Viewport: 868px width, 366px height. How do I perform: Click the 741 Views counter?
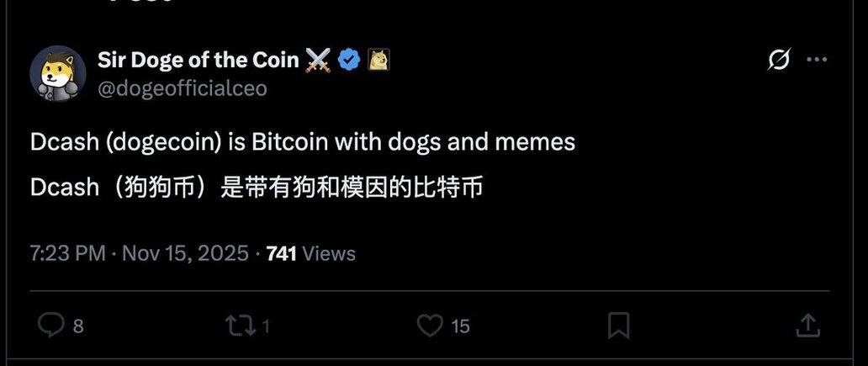click(x=311, y=253)
